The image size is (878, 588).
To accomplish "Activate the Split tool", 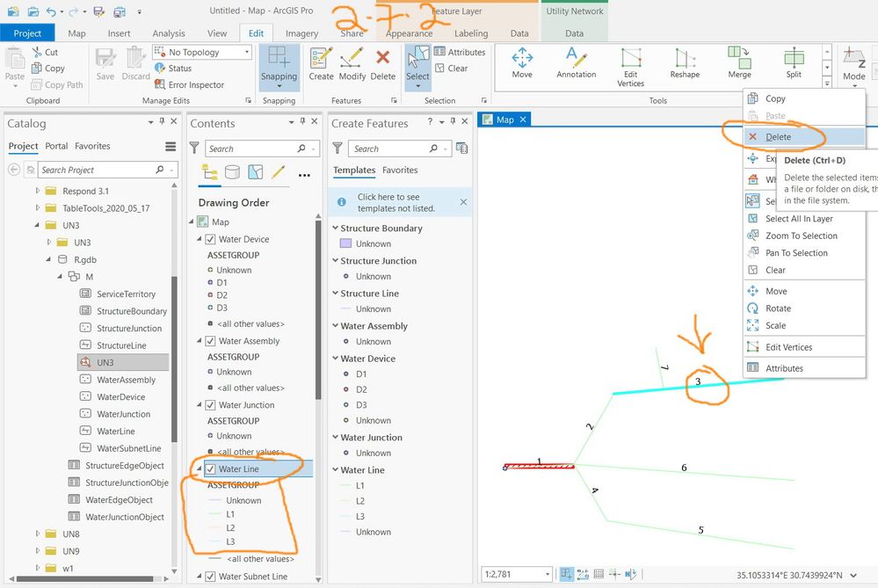I will (x=794, y=62).
